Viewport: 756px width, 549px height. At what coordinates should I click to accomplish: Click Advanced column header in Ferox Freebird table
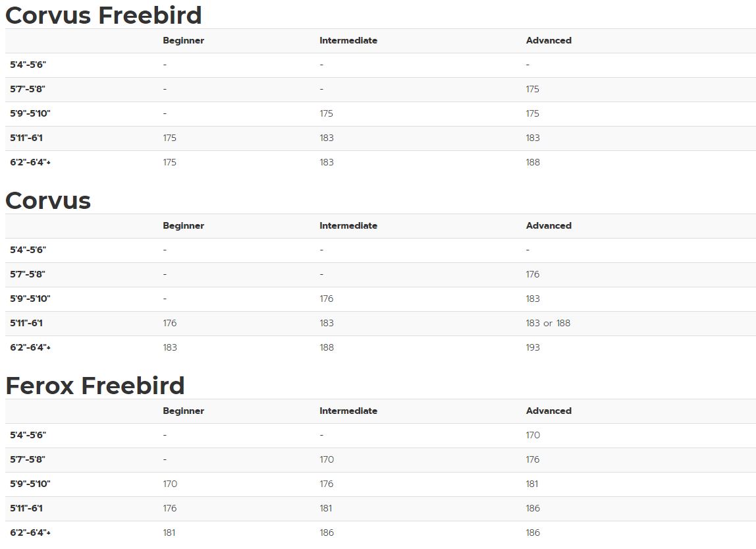[x=549, y=411]
